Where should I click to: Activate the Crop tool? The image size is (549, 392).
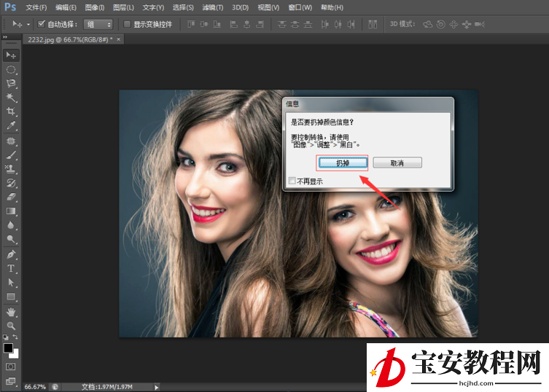[11, 111]
